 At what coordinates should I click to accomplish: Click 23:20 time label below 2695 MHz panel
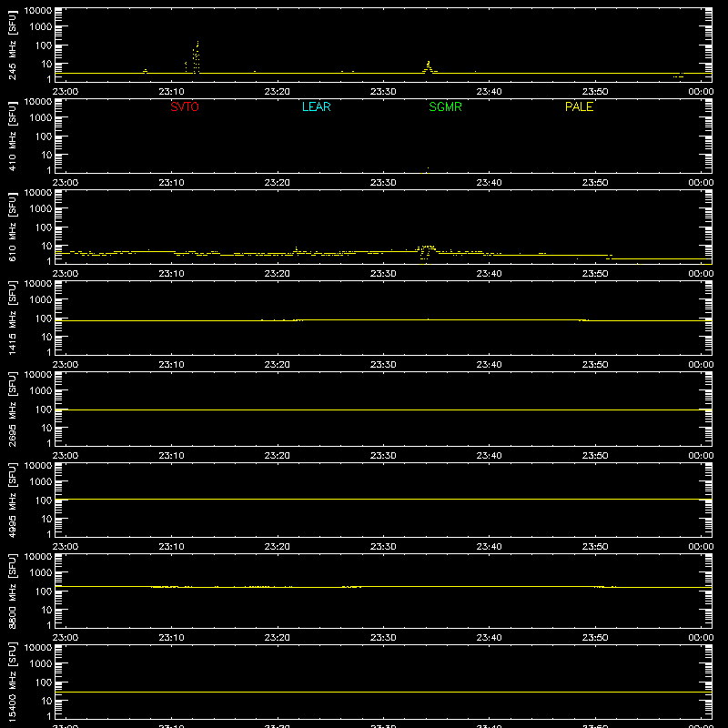(278, 456)
